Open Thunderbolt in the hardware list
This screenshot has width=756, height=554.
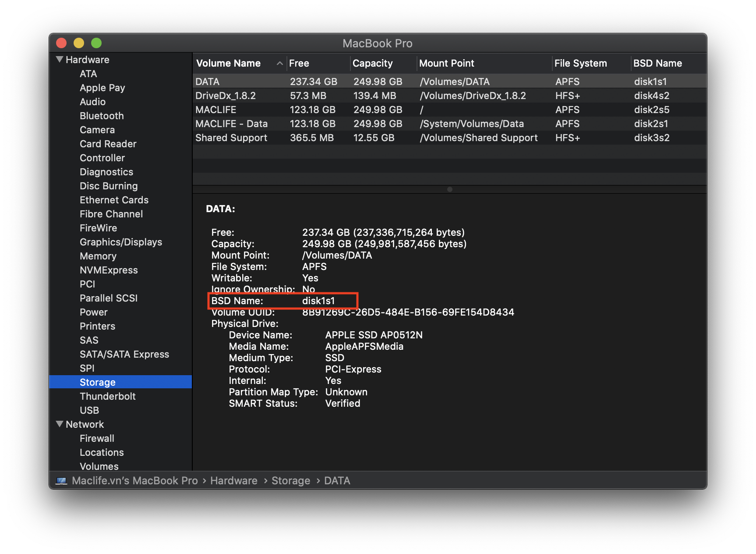(x=107, y=396)
